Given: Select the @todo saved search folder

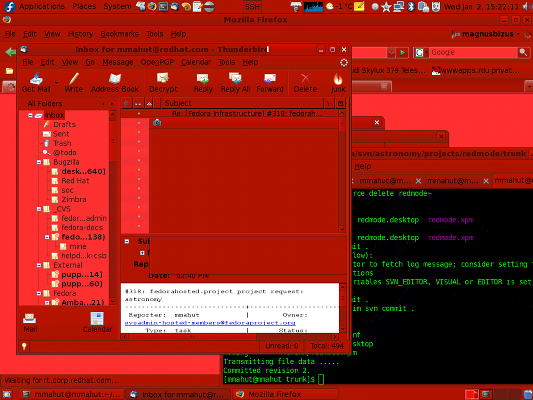Looking at the screenshot, I should tap(65, 153).
